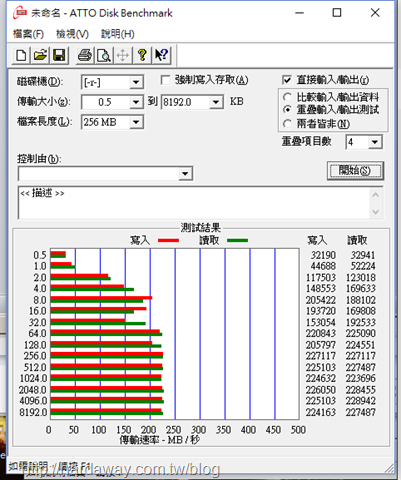Expand the queue depth dropdown showing 4

[x=375, y=143]
